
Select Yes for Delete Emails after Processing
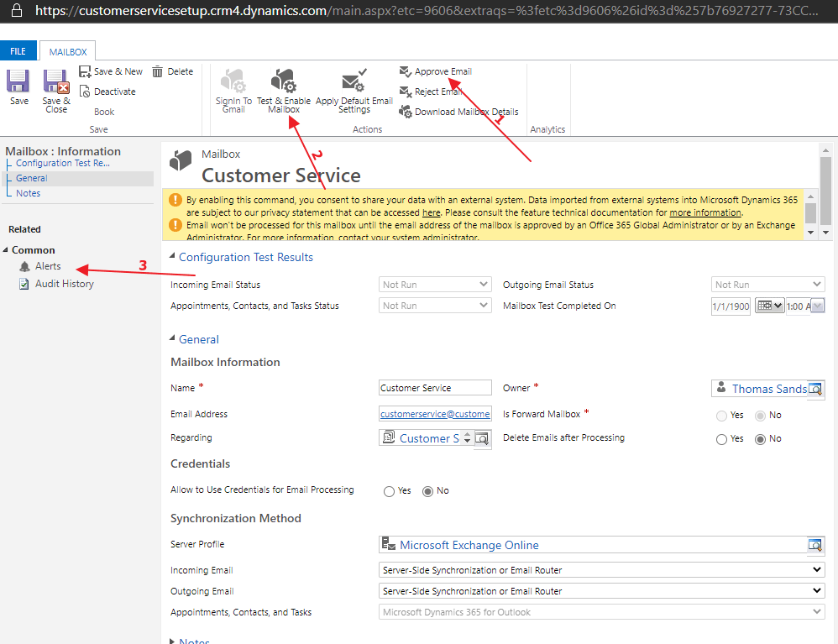pyautogui.click(x=720, y=438)
